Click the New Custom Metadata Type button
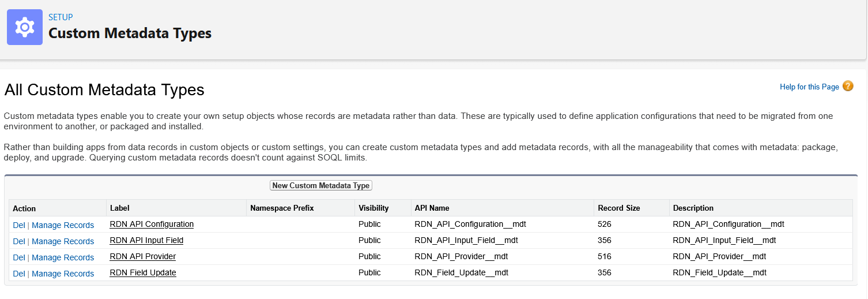The image size is (868, 299). tap(321, 185)
